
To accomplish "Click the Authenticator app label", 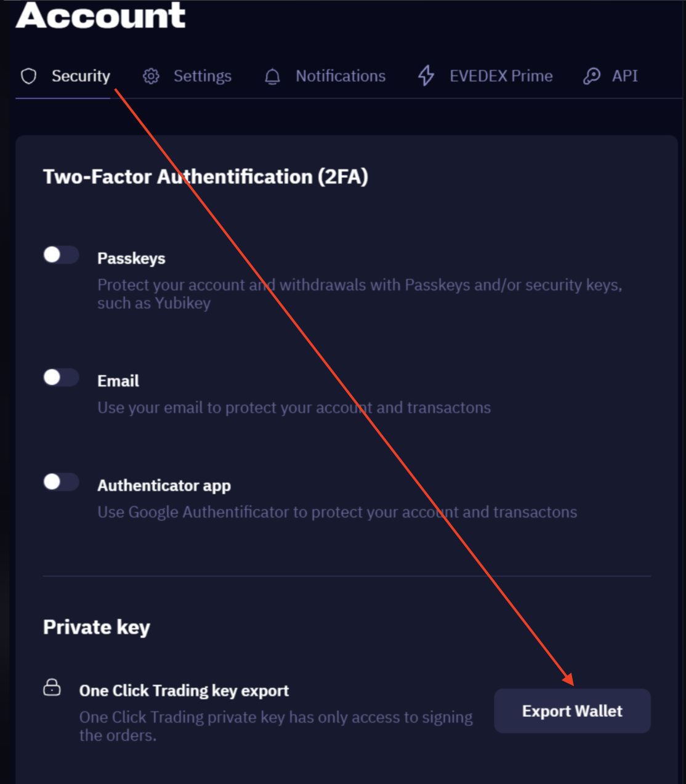I will 164,486.
